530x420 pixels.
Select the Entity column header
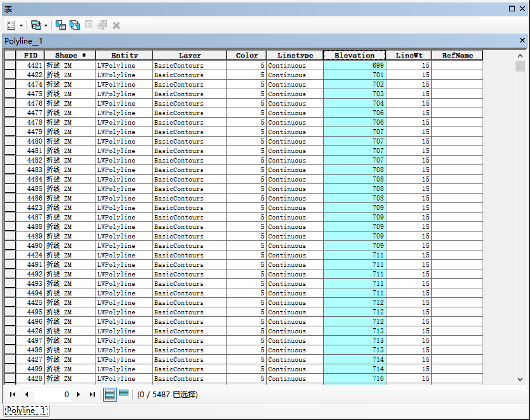coord(125,56)
